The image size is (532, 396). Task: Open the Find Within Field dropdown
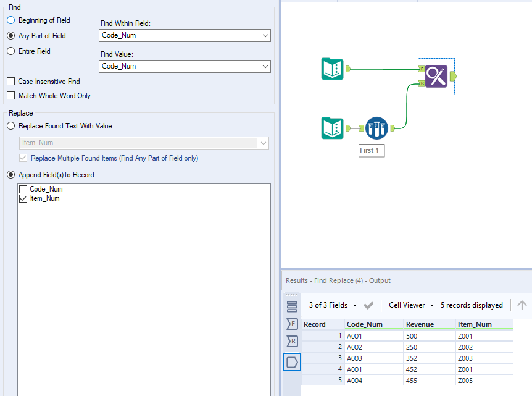pyautogui.click(x=265, y=35)
